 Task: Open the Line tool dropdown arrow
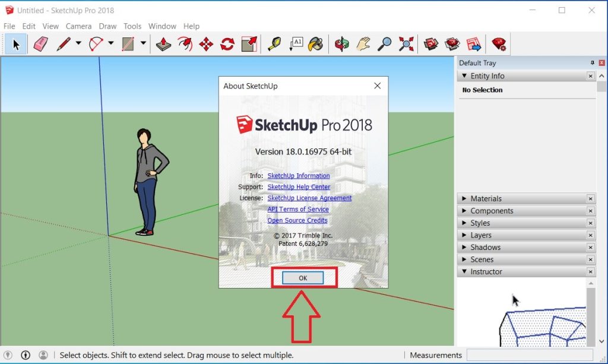(78, 43)
